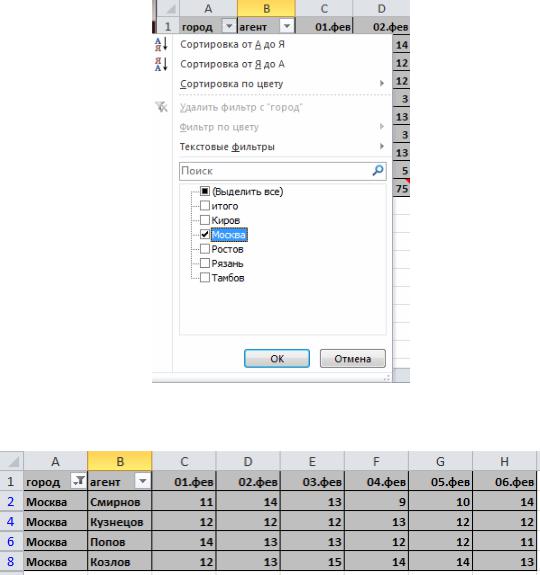
Task: Click the 03.фев header cell
Action: coord(312,481)
